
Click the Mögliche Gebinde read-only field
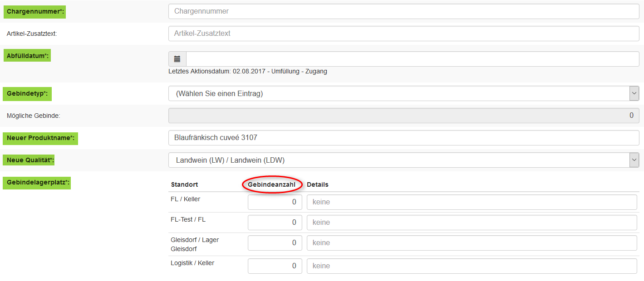click(x=403, y=116)
